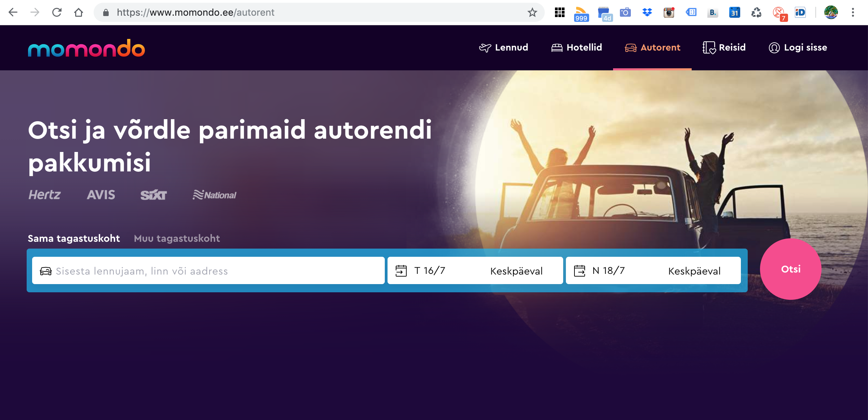
Task: Go back to the previous page
Action: click(x=13, y=13)
